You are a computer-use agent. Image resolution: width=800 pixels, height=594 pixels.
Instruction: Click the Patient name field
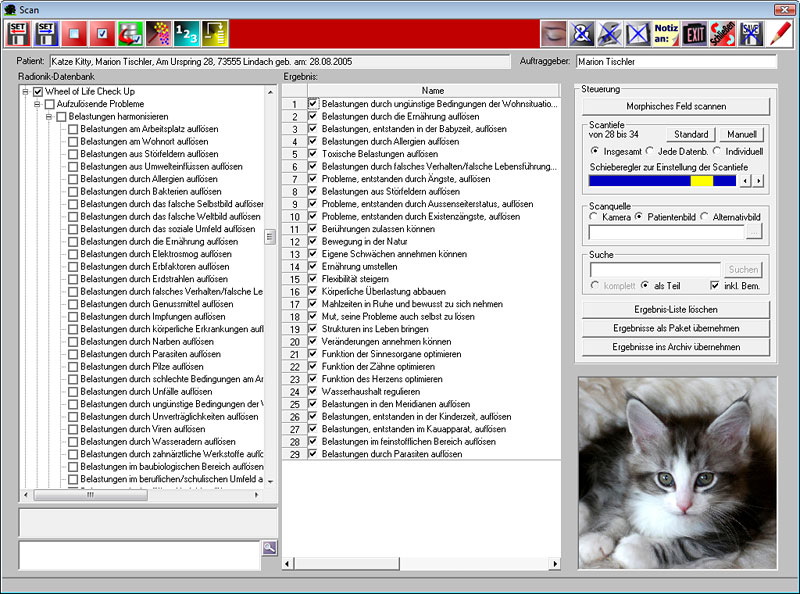click(x=280, y=62)
